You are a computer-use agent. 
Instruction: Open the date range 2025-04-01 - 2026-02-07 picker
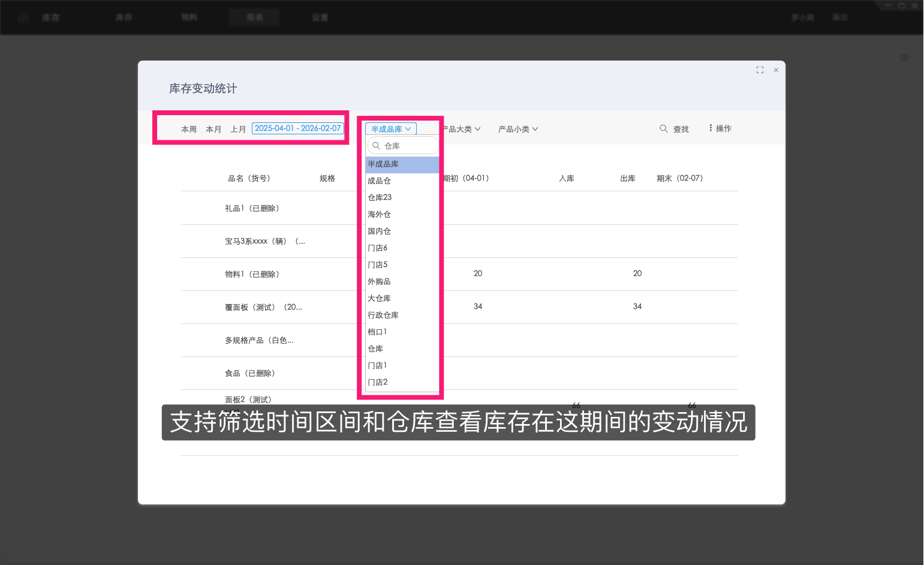click(297, 128)
